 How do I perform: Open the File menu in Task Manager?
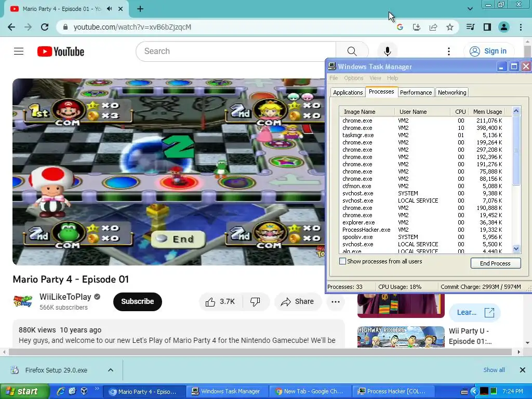click(x=334, y=78)
